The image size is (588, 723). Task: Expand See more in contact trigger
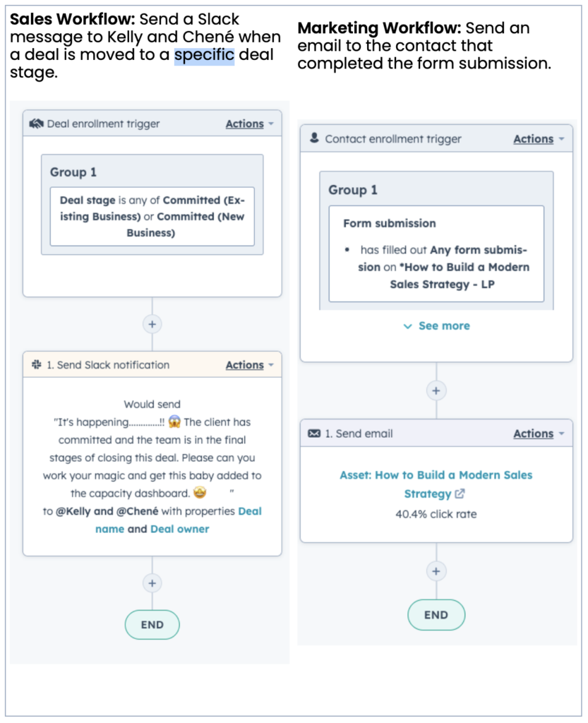pos(436,325)
